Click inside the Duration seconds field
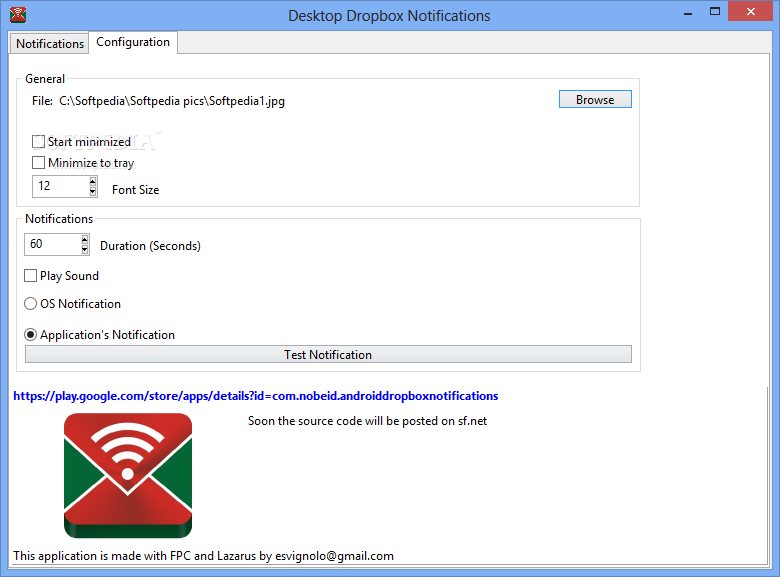This screenshot has height=577, width=780. (52, 244)
